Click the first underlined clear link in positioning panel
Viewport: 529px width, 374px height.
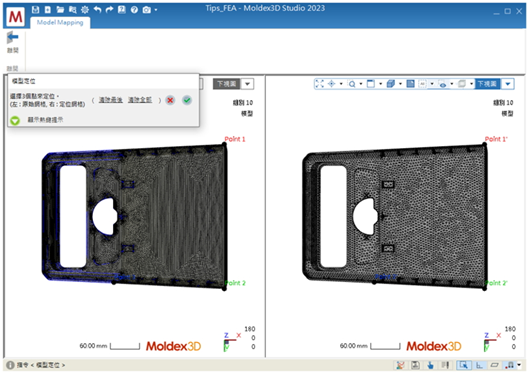(111, 100)
